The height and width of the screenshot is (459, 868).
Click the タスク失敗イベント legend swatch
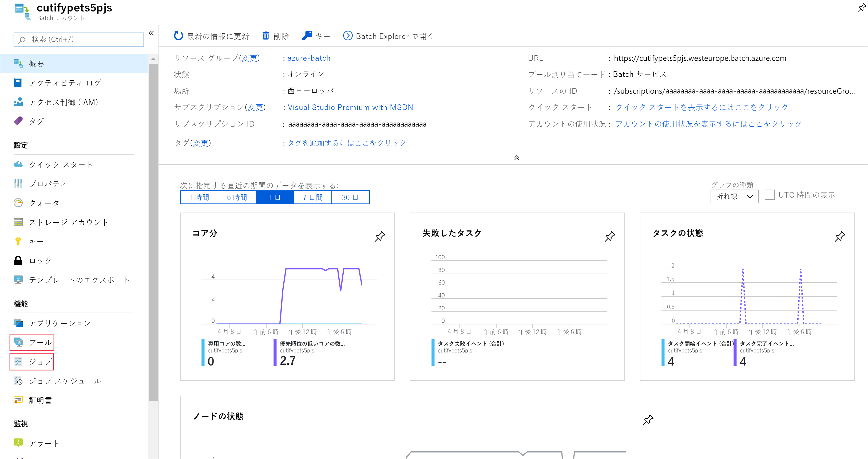(433, 352)
